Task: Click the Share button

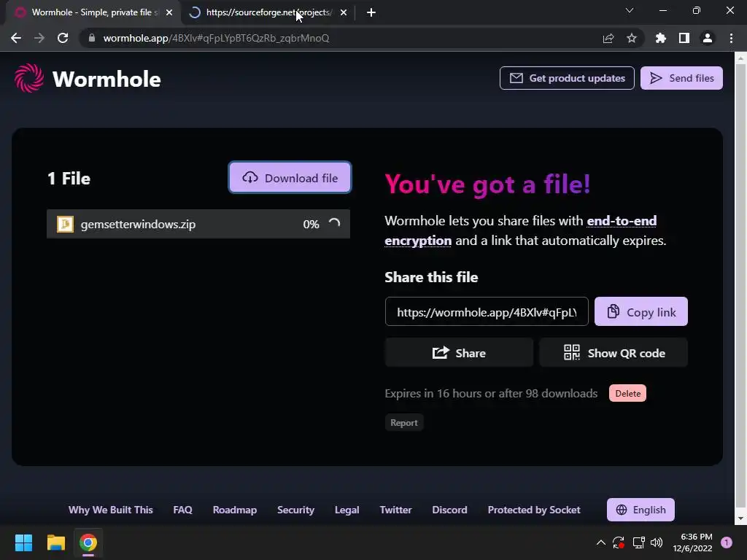Action: point(459,353)
